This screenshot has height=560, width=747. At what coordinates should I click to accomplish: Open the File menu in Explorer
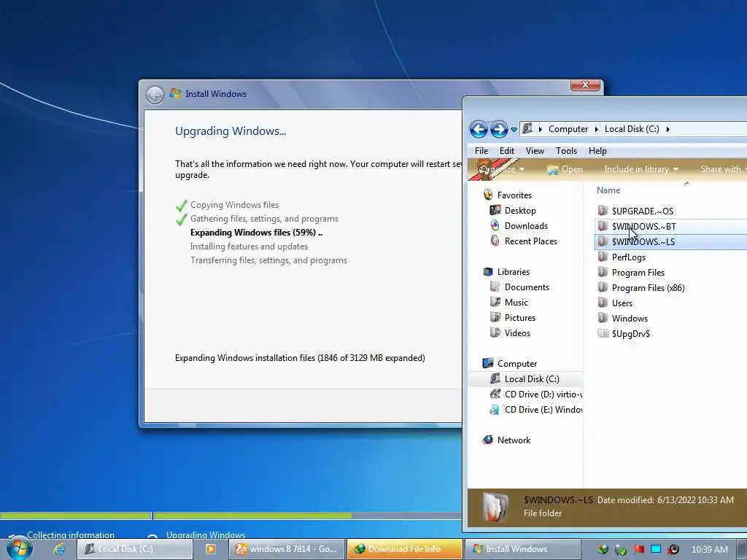pos(481,150)
